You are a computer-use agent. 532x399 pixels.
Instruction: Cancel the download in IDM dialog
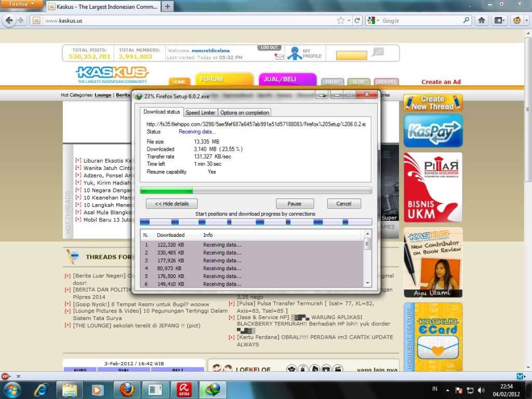pyautogui.click(x=344, y=204)
